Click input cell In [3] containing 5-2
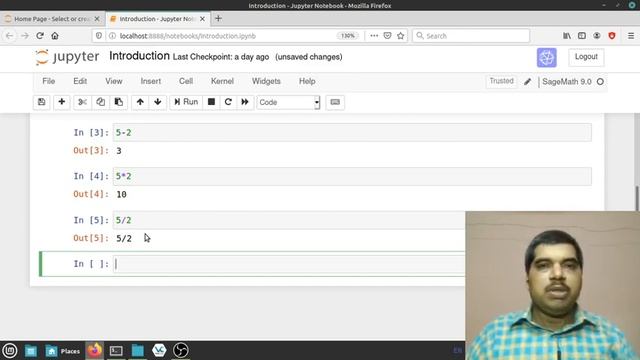Image resolution: width=640 pixels, height=360 pixels. 352,133
